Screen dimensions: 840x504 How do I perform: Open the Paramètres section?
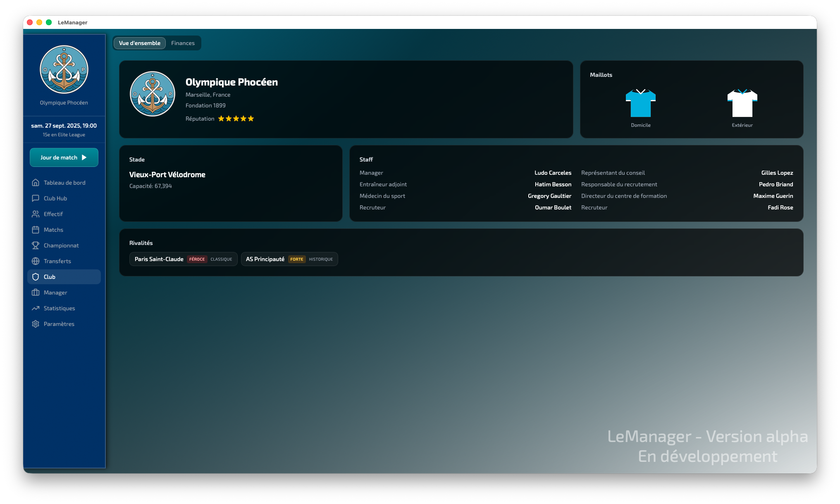pyautogui.click(x=64, y=324)
